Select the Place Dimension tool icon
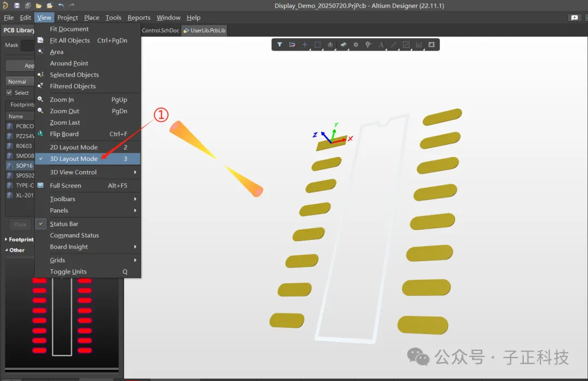The height and width of the screenshot is (381, 588). click(419, 45)
